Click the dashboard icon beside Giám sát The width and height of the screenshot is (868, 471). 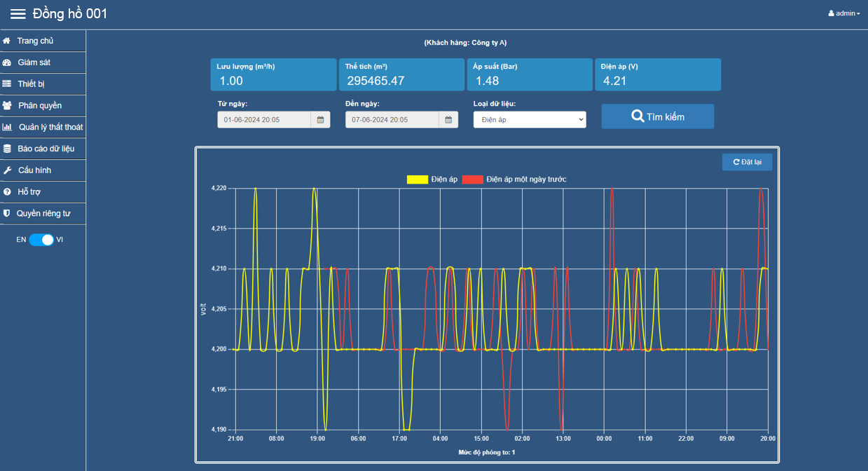pos(7,62)
